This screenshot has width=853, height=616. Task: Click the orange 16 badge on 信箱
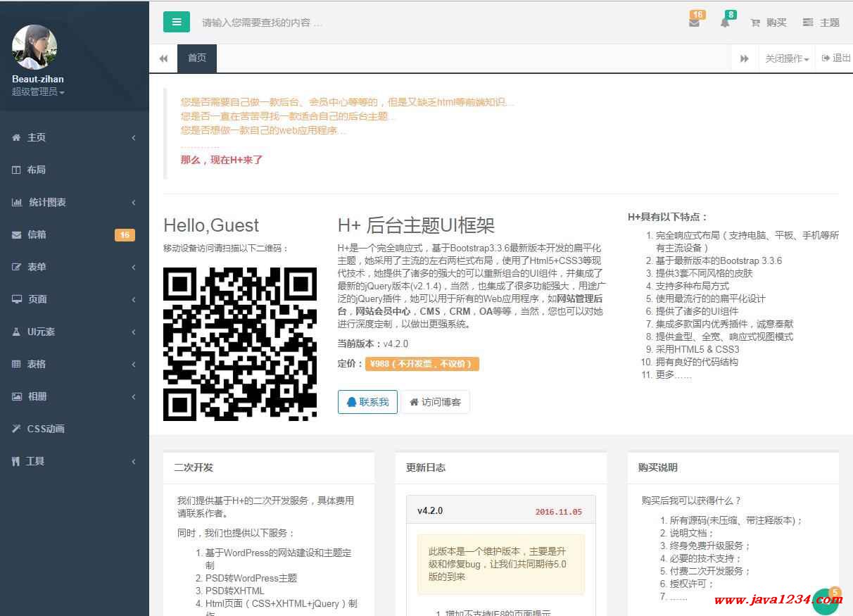pyautogui.click(x=125, y=235)
